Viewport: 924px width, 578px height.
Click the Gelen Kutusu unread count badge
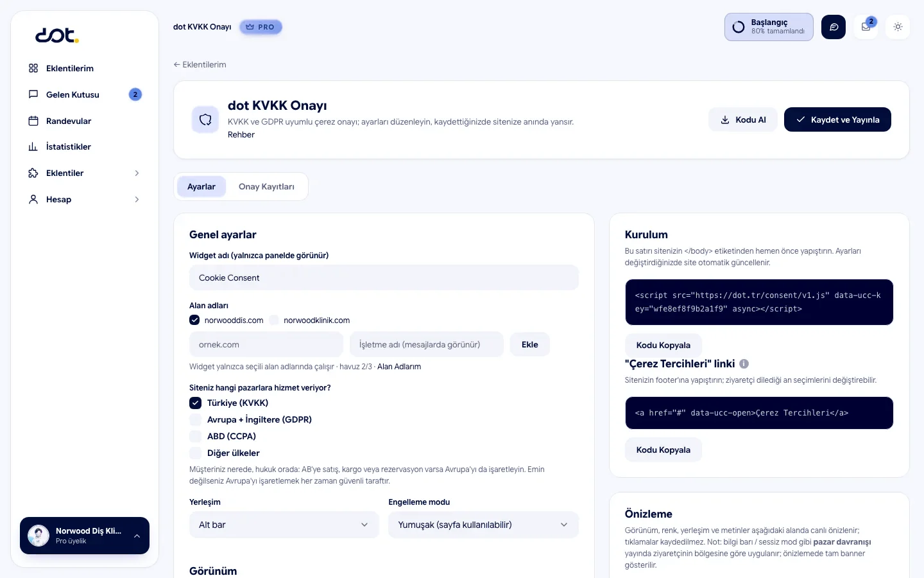(135, 94)
